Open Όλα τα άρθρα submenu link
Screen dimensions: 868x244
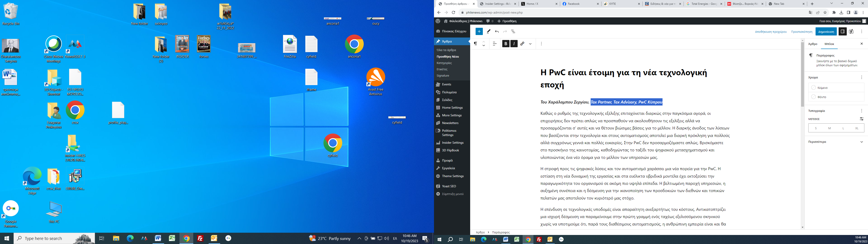pos(446,50)
